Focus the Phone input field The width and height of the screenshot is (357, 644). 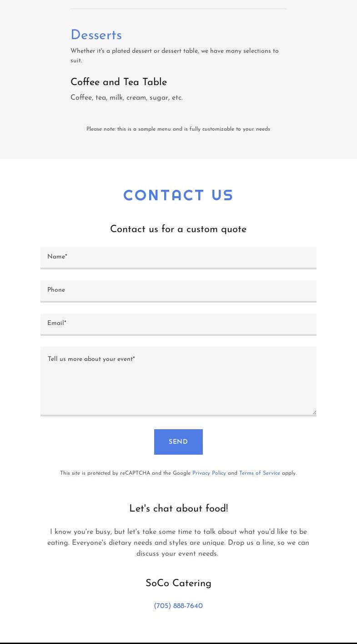(178, 291)
